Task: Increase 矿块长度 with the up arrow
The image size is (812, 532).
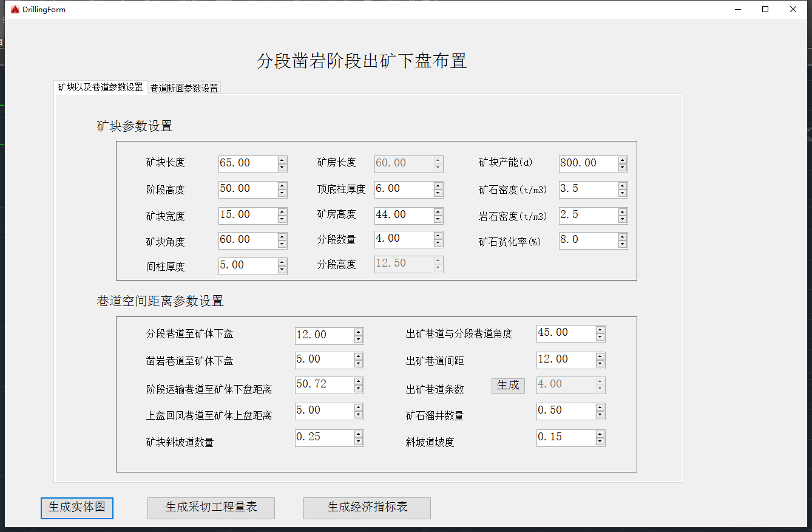Action: [x=282, y=160]
